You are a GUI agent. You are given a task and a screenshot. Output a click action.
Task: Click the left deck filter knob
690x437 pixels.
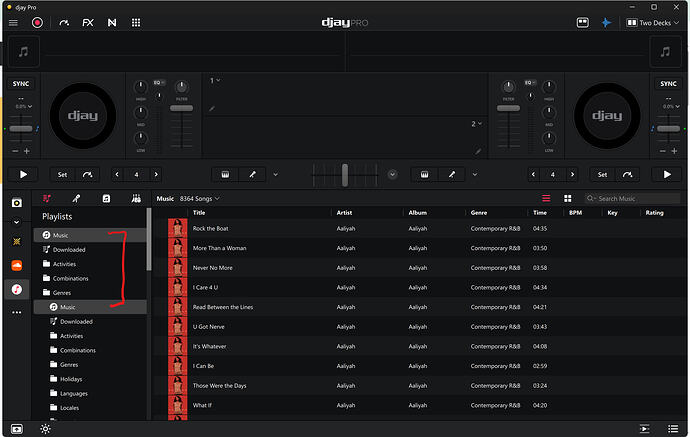click(181, 87)
